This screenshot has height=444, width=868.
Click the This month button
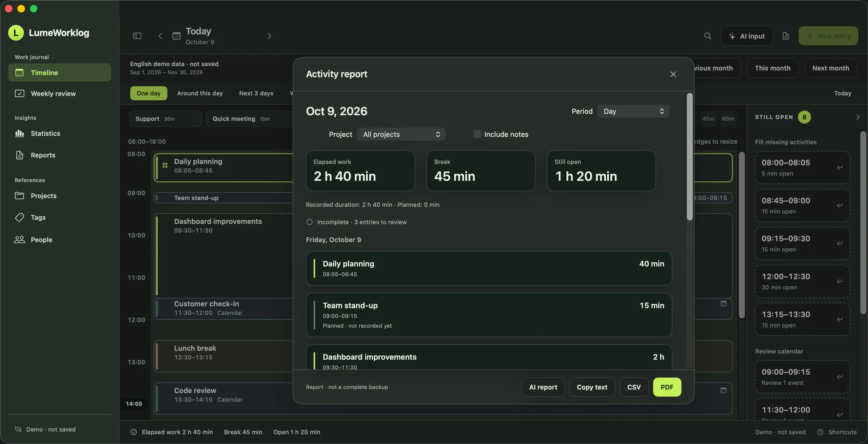pyautogui.click(x=772, y=68)
